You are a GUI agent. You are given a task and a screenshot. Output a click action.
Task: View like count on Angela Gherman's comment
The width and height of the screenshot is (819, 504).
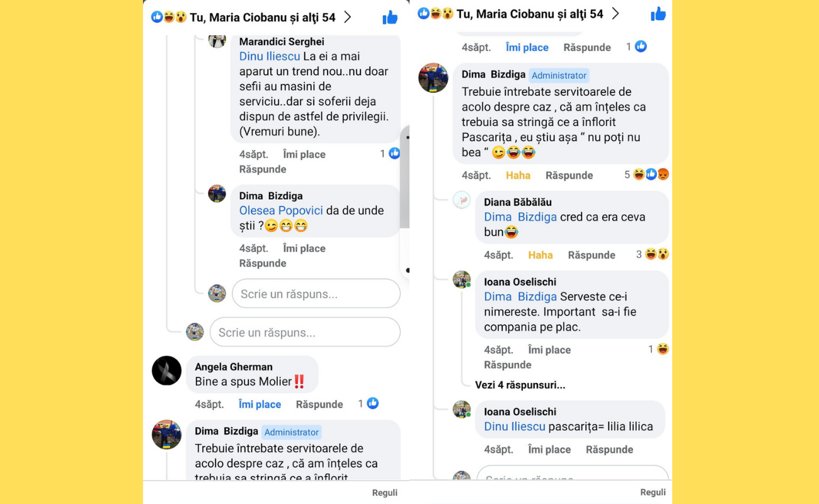[x=369, y=404]
